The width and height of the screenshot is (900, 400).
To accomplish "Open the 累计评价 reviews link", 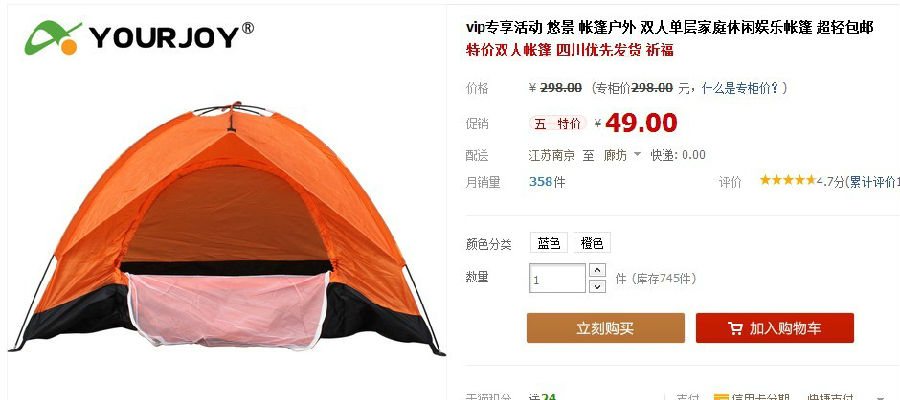I will click(873, 182).
